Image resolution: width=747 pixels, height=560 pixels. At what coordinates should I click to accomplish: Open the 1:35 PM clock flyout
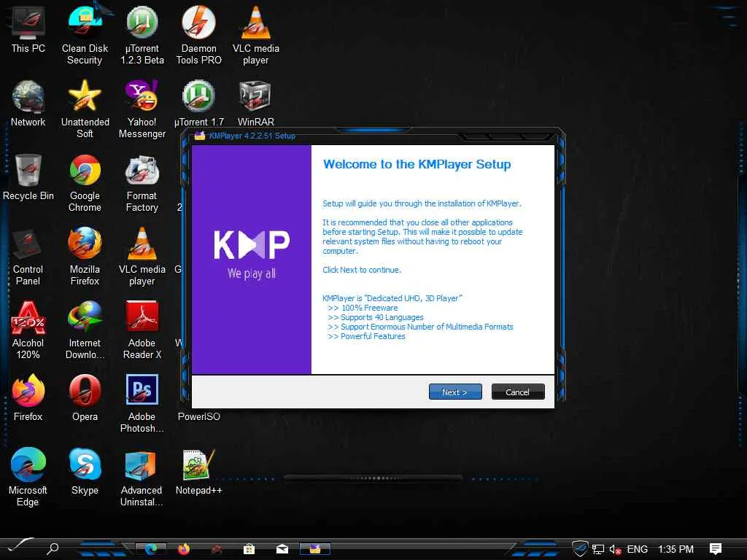(676, 549)
